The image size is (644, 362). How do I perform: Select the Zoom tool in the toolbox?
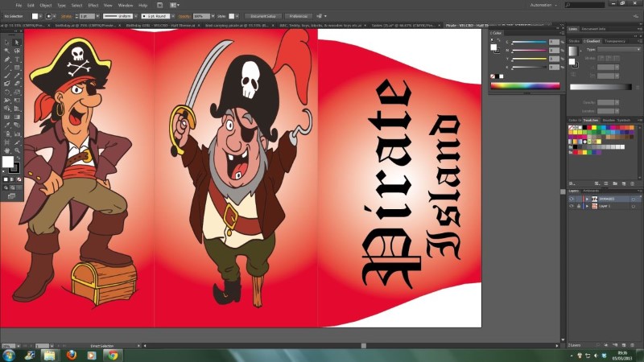click(x=18, y=150)
